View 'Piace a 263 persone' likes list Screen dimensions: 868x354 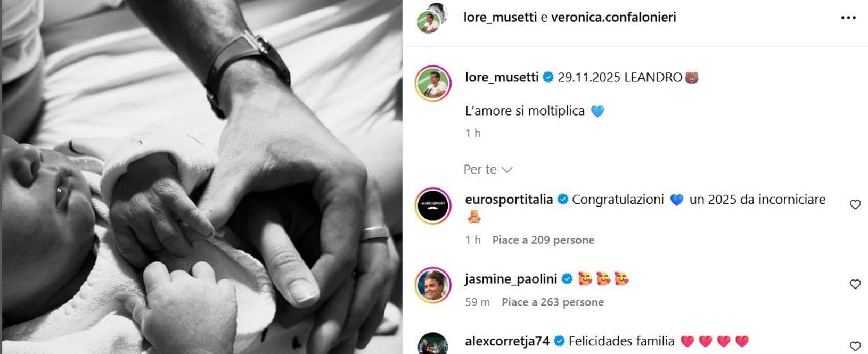pyautogui.click(x=553, y=302)
